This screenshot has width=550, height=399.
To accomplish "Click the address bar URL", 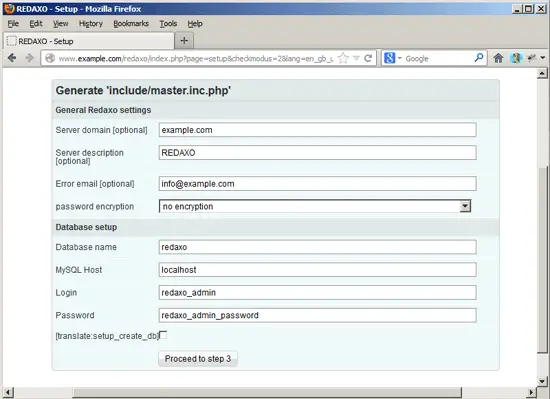I will point(195,59).
